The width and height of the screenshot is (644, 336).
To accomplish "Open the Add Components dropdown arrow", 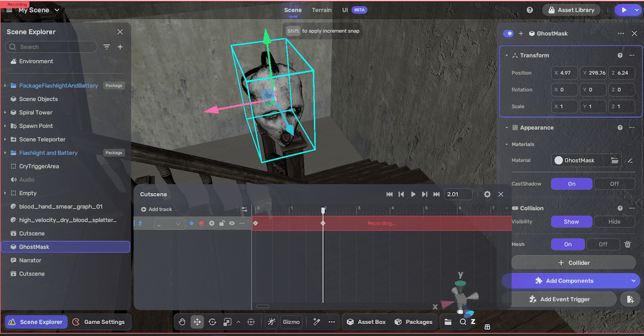I will point(633,281).
